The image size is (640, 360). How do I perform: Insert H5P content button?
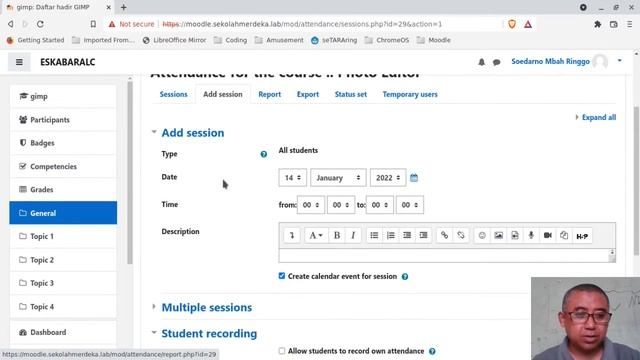[x=582, y=236]
